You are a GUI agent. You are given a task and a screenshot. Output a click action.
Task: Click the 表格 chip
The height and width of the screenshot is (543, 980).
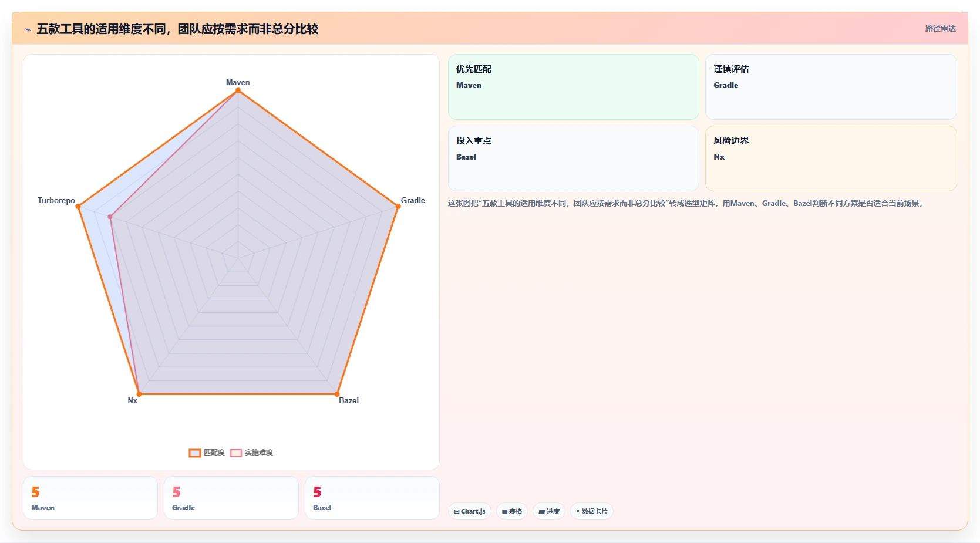(x=512, y=511)
